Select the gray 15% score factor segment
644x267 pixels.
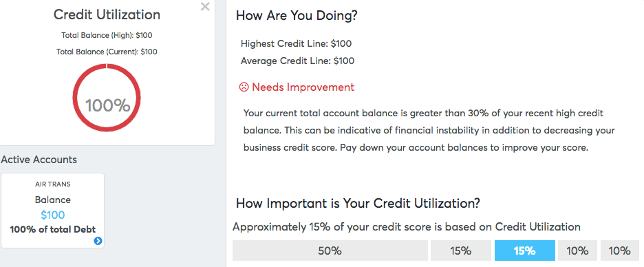click(461, 250)
